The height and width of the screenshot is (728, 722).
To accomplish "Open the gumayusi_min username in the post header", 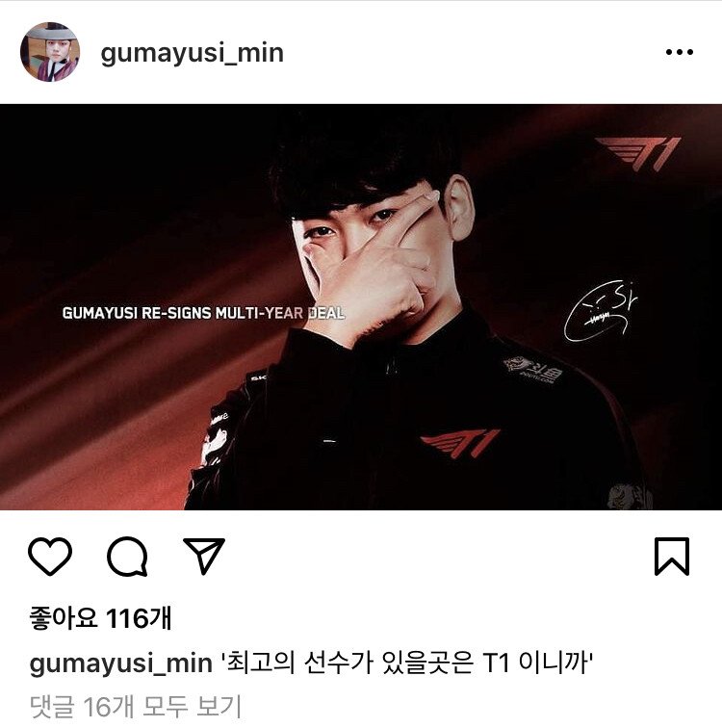I will tap(193, 54).
